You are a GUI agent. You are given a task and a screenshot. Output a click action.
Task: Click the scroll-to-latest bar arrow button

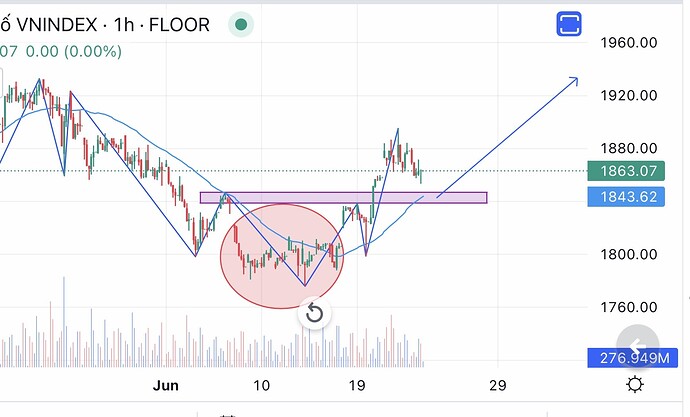pos(637,346)
